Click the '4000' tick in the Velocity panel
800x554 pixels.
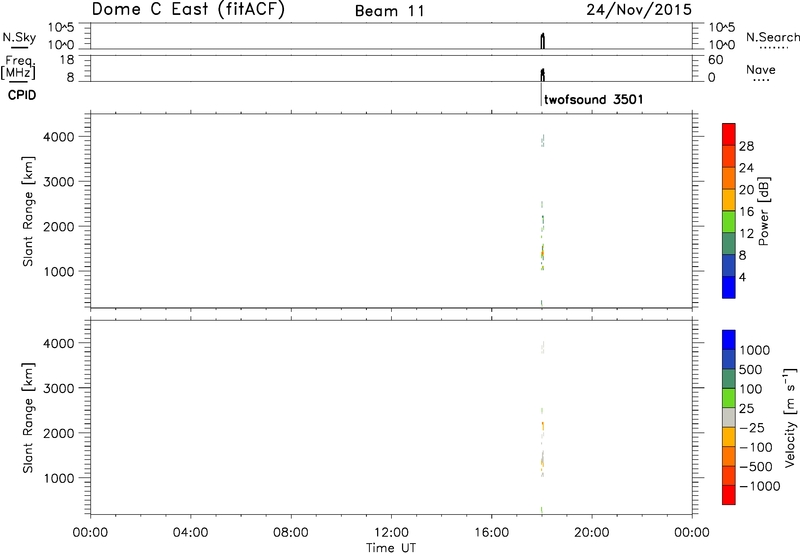(59, 343)
